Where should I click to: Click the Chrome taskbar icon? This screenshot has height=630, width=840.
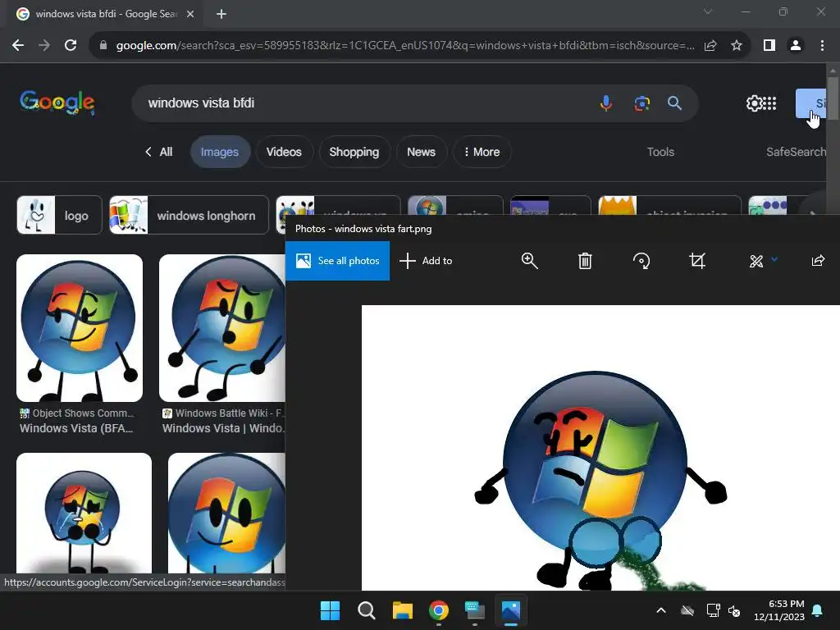(439, 610)
